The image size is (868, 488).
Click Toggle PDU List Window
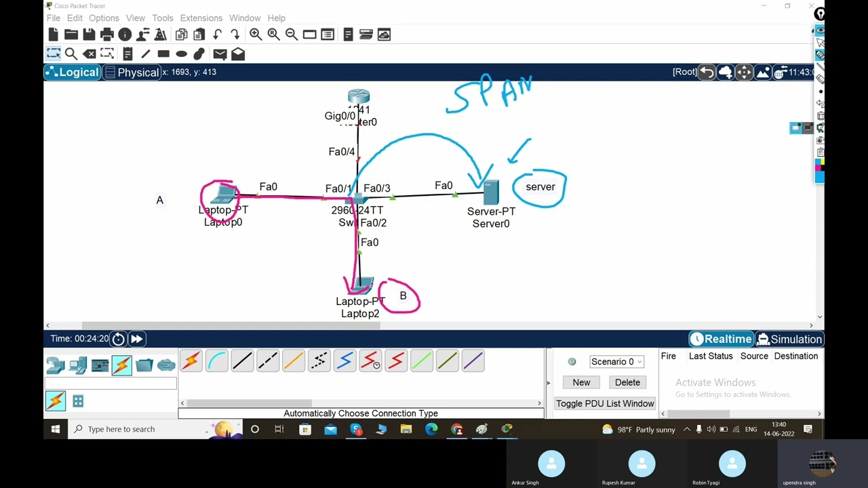pos(605,403)
